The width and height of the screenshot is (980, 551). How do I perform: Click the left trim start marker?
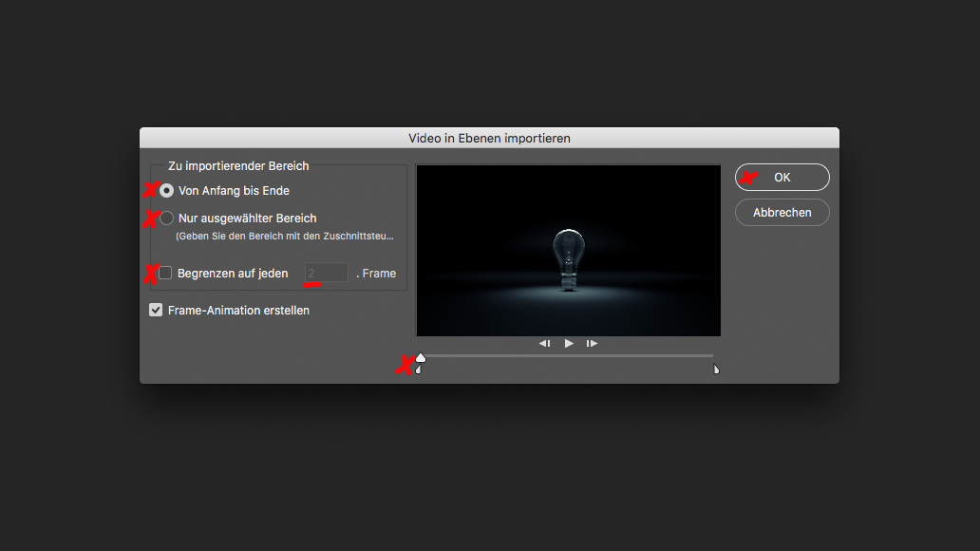(419, 370)
